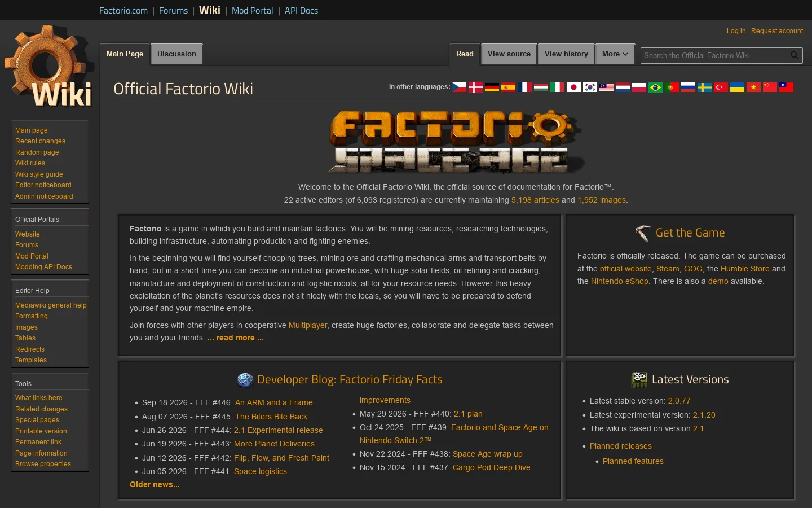Open stable version 2.0.77 link
The height and width of the screenshot is (508, 812).
[679, 401]
